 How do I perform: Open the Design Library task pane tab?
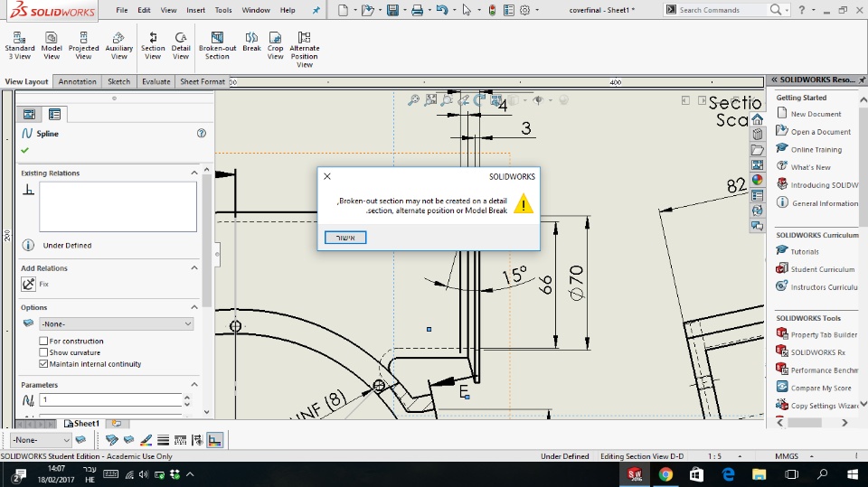click(758, 135)
